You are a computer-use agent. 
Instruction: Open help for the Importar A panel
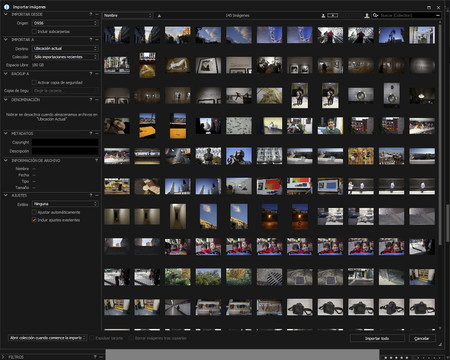tap(91, 40)
